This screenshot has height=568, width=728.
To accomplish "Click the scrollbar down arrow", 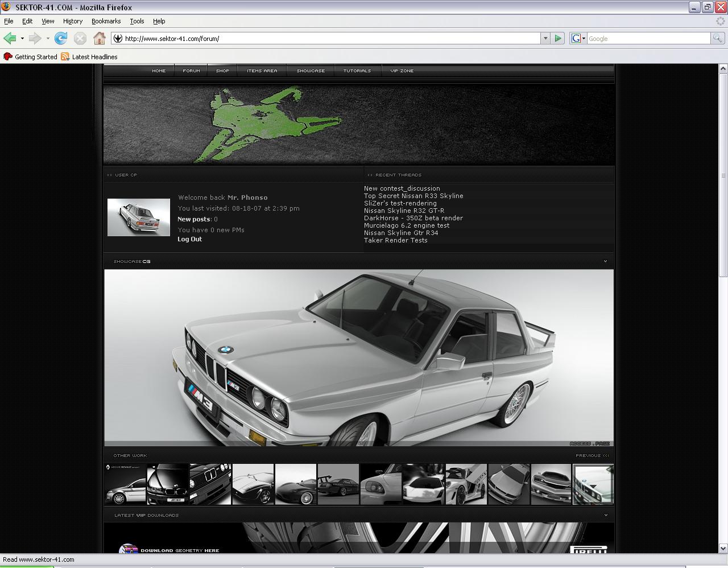I will point(723,548).
